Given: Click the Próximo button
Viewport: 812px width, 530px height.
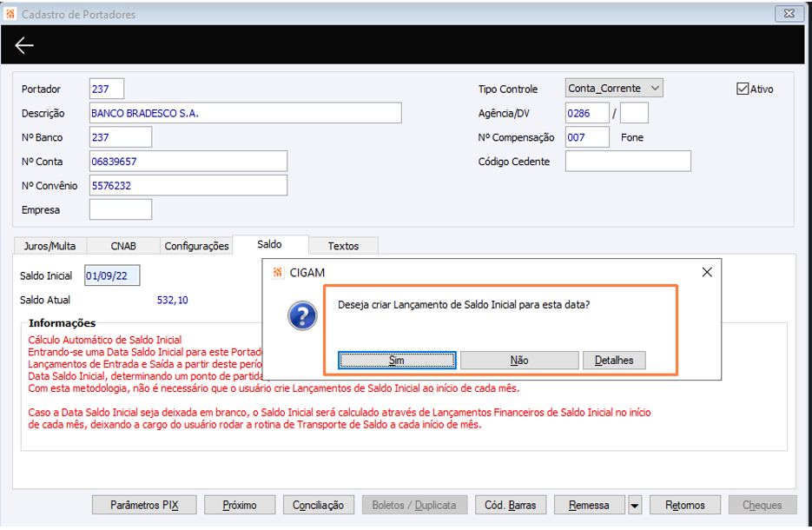Looking at the screenshot, I should click(x=240, y=505).
